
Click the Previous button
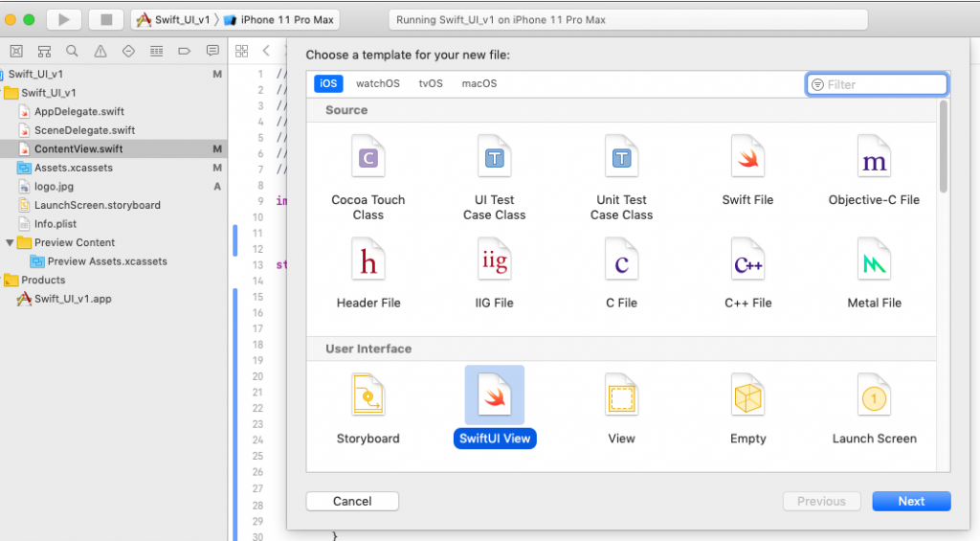pos(821,501)
